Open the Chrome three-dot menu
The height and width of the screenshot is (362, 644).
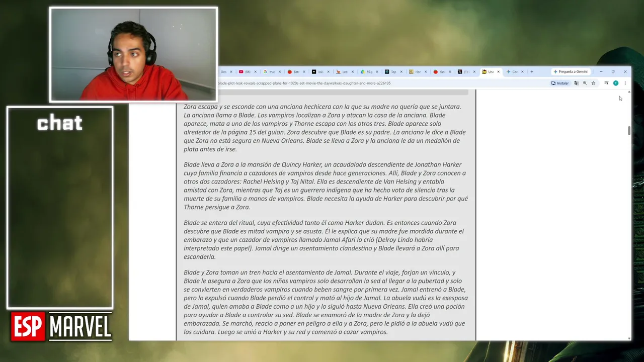pyautogui.click(x=625, y=83)
